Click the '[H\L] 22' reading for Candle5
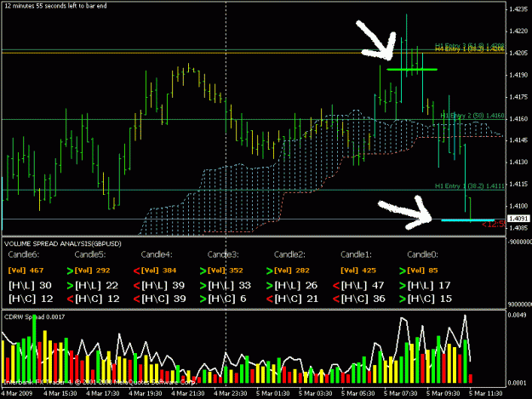This screenshot has width=532, height=399. 97,286
